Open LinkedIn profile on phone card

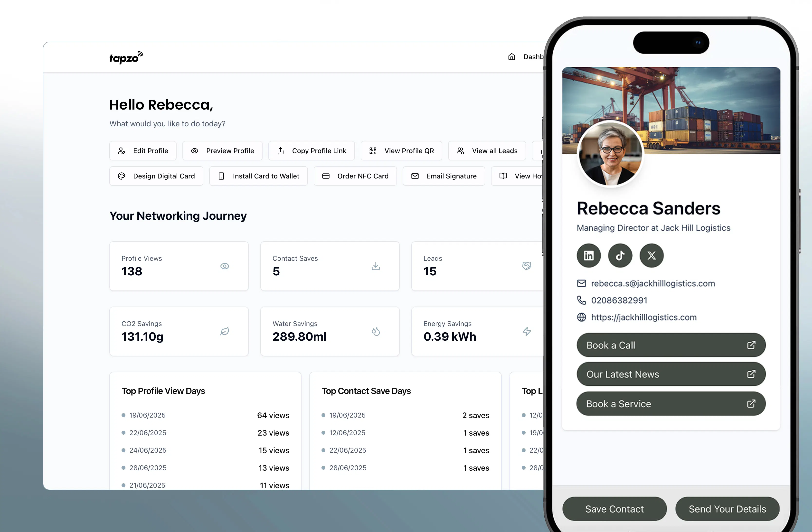(x=588, y=255)
